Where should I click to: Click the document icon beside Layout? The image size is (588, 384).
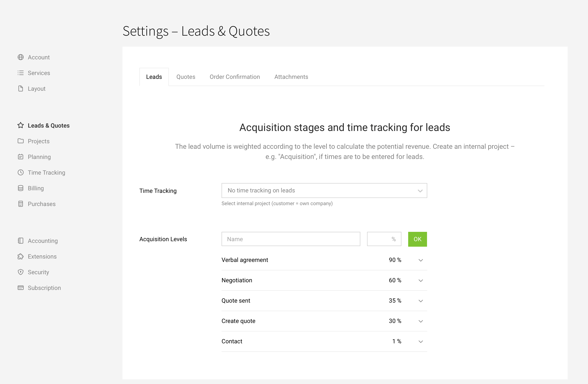click(x=21, y=89)
